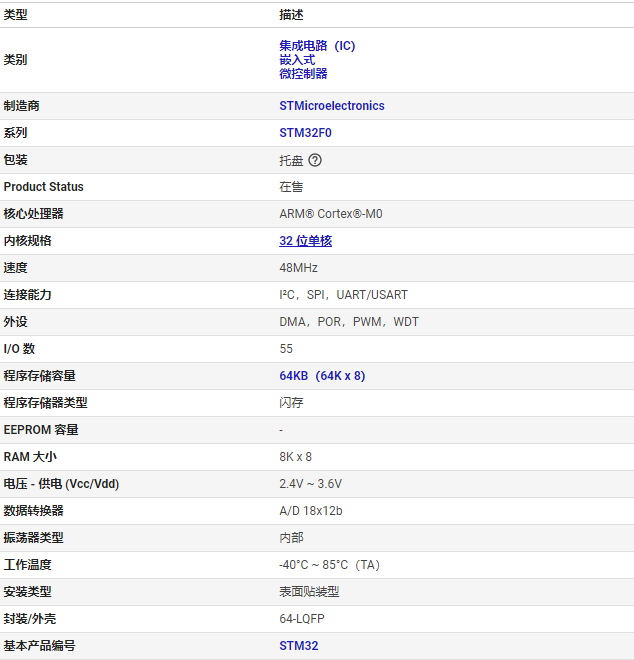Screen dimensions: 634x660
Task: Select the 工作温度 row label
Action: (27, 565)
